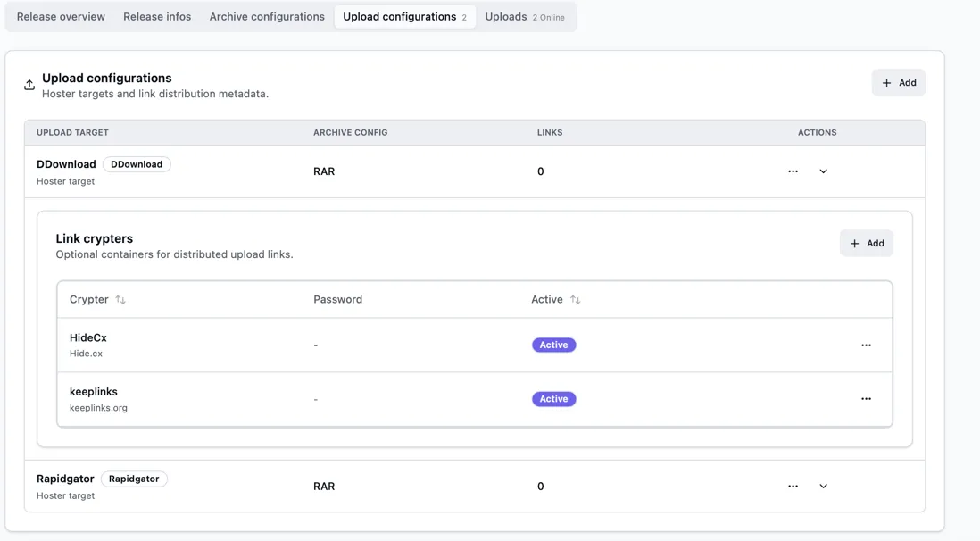Click the DDownload hoster tag

tap(137, 164)
